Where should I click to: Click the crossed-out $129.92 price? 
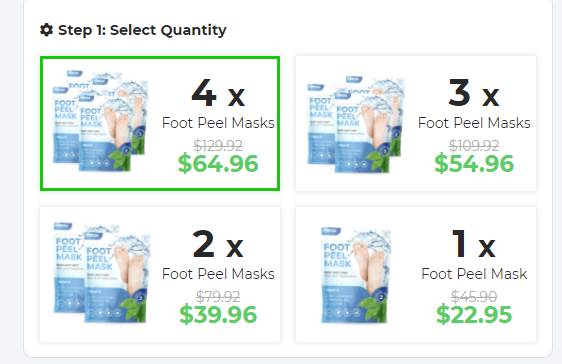(218, 145)
